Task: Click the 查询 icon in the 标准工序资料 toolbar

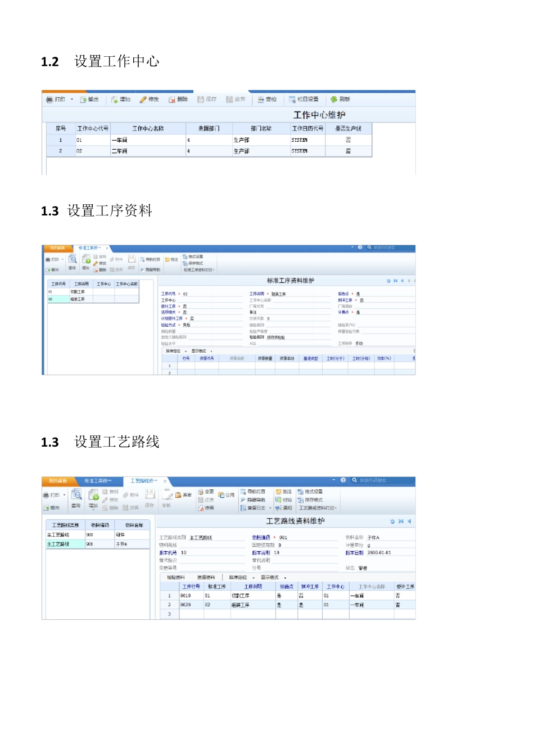Action: (x=73, y=262)
